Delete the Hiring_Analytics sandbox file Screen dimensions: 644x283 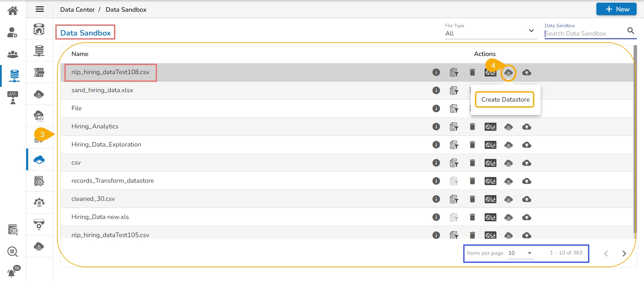point(472,127)
